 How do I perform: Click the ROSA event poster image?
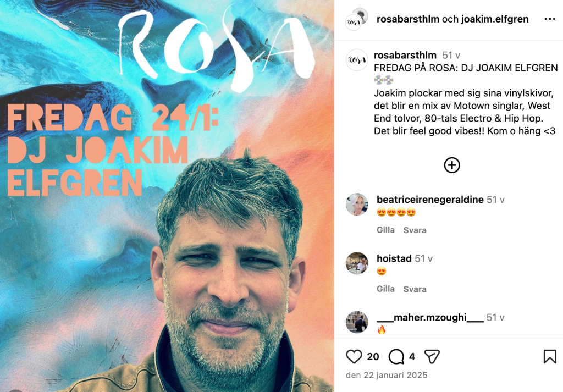pyautogui.click(x=167, y=196)
